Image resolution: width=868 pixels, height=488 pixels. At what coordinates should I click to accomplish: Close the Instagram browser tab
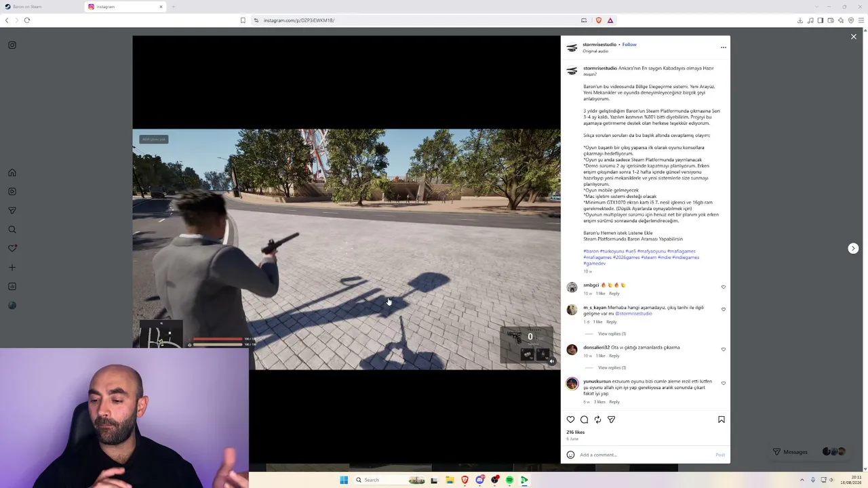[161, 7]
